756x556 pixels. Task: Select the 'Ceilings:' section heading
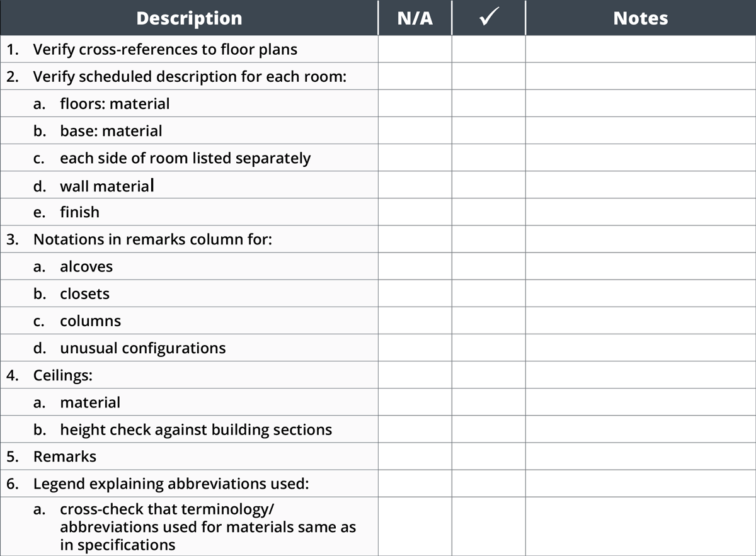[62, 375]
